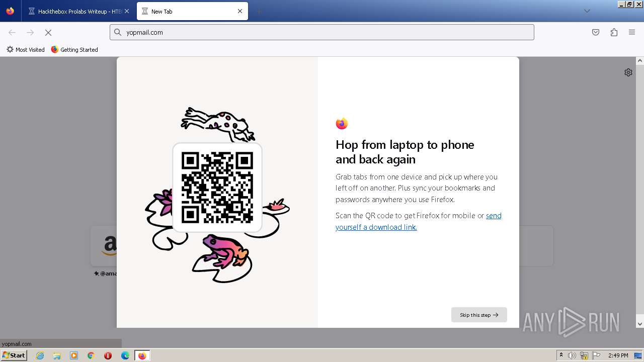Open the Firefox View icon
644x362 pixels.
coord(10,11)
